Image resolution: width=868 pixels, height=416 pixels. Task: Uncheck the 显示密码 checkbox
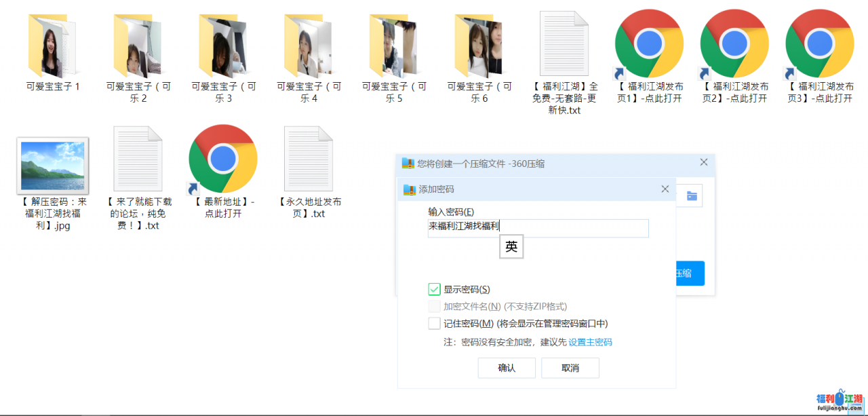coord(435,290)
